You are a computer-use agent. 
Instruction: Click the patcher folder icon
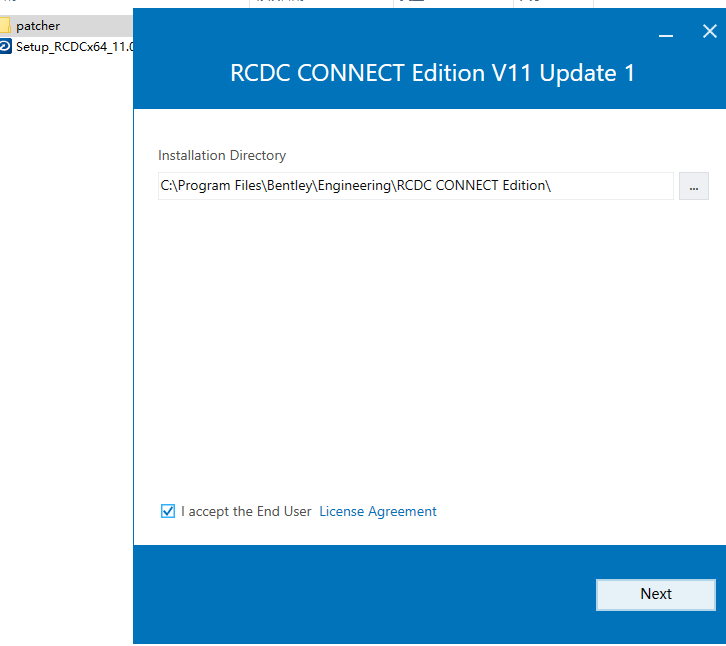tap(5, 25)
